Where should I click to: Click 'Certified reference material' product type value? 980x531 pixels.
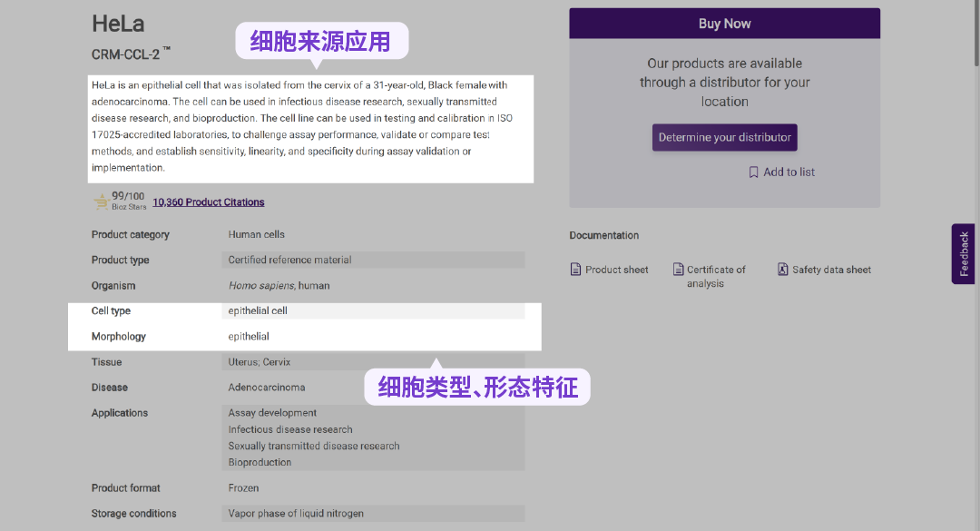(289, 260)
